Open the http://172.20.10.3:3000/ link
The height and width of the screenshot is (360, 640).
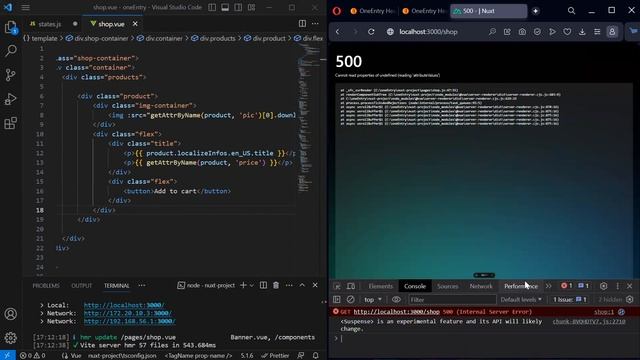pyautogui.click(x=128, y=313)
